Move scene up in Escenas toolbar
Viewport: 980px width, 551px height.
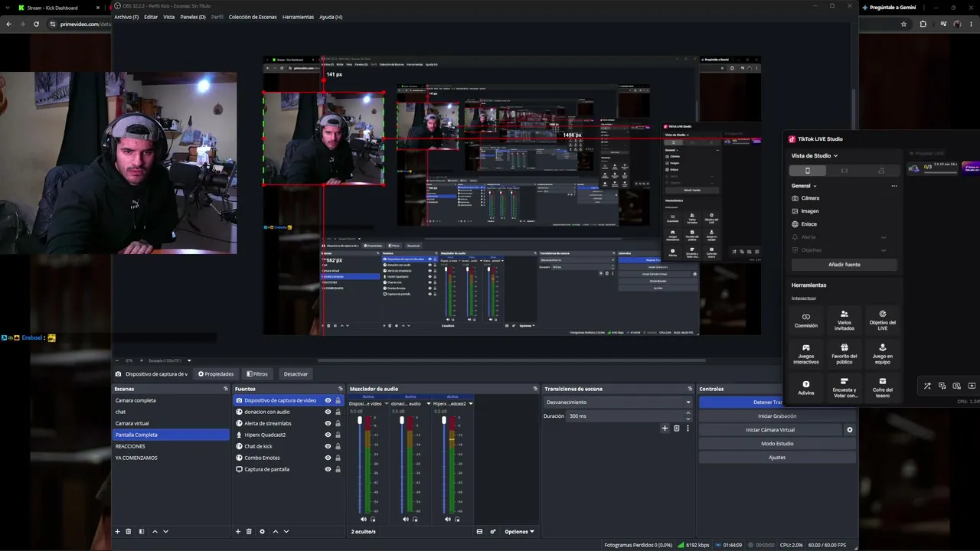click(155, 531)
